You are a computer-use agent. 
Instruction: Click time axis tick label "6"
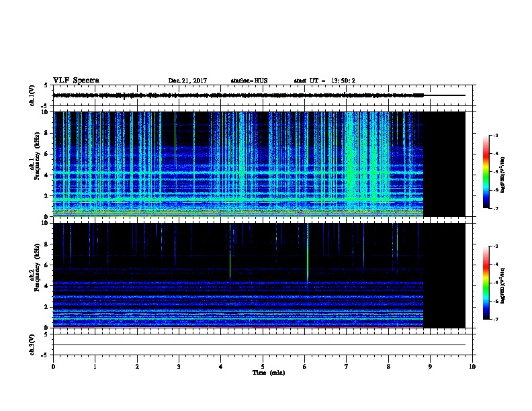[x=304, y=367]
